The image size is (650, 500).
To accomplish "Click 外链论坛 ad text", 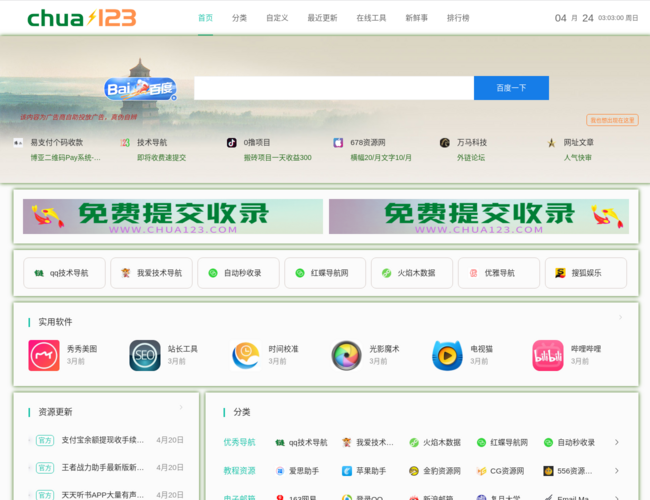I will 471,158.
